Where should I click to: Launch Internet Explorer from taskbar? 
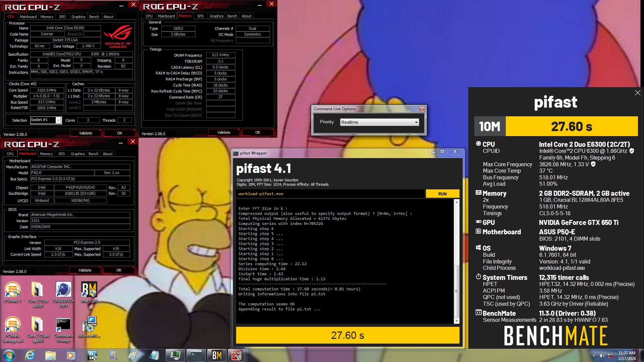[x=30, y=355]
